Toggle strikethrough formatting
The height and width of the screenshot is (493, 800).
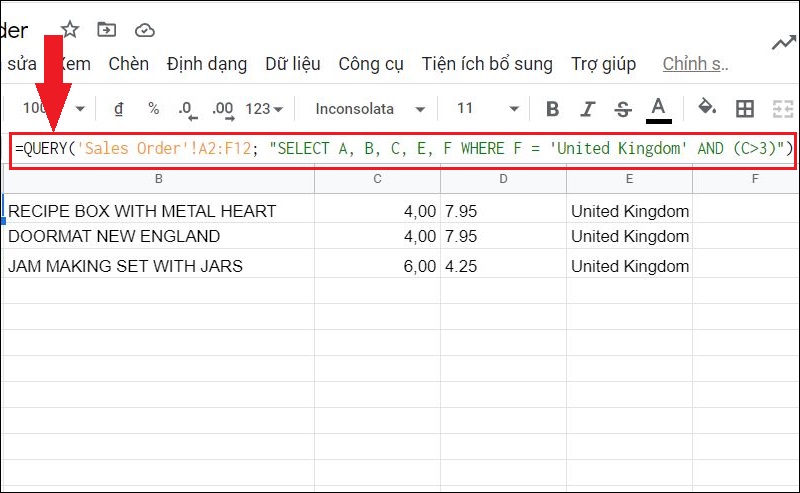click(622, 108)
